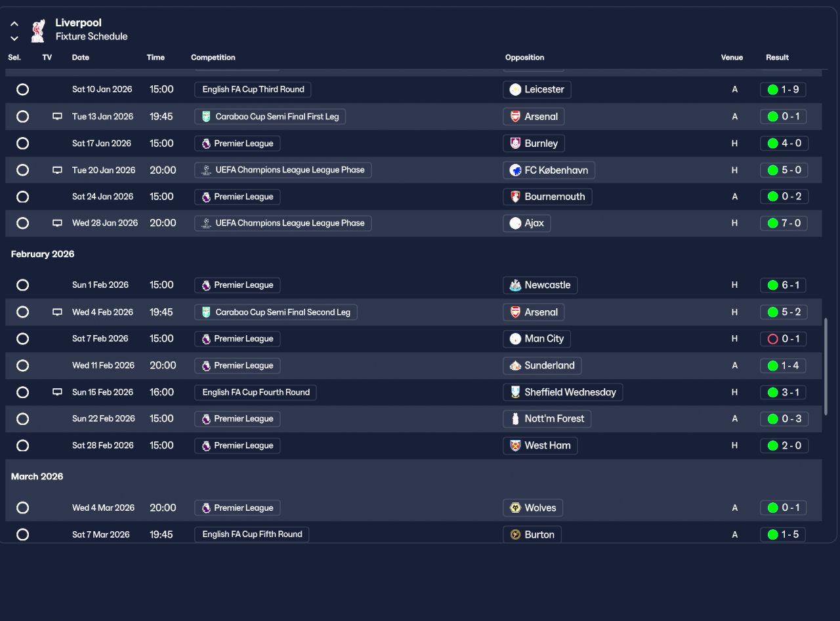
Task: Click the TV icon on the Tue 13 Jan 2026 row
Action: [57, 117]
